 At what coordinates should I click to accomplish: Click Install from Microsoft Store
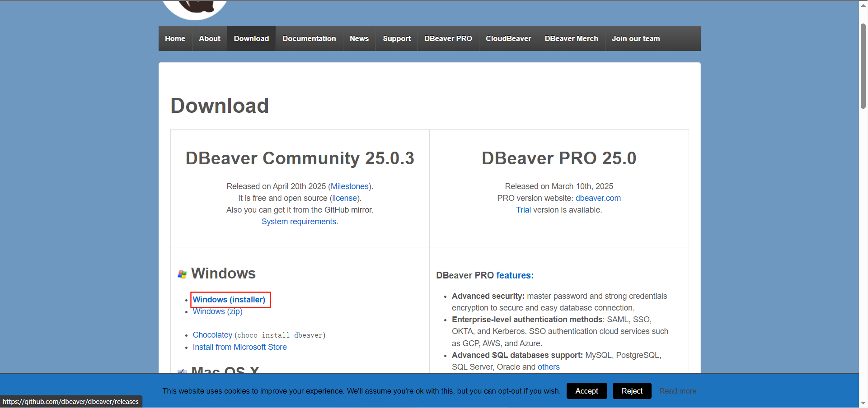click(240, 347)
